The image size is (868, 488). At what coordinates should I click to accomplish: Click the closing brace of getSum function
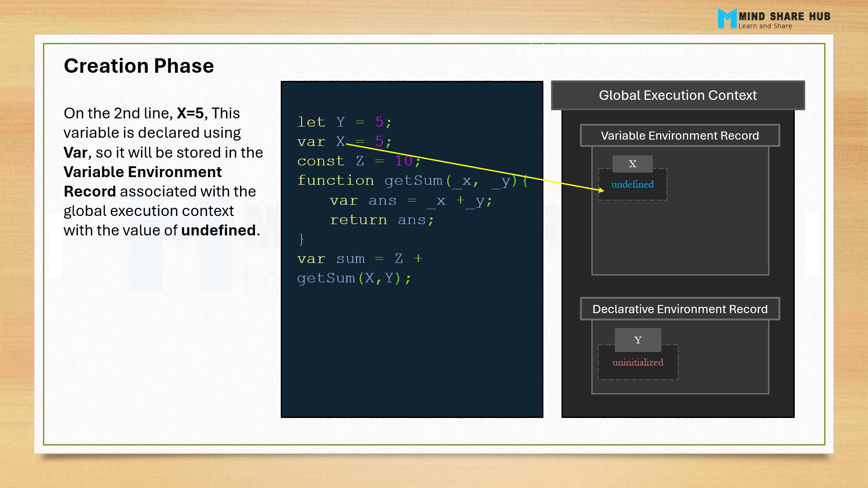click(302, 239)
